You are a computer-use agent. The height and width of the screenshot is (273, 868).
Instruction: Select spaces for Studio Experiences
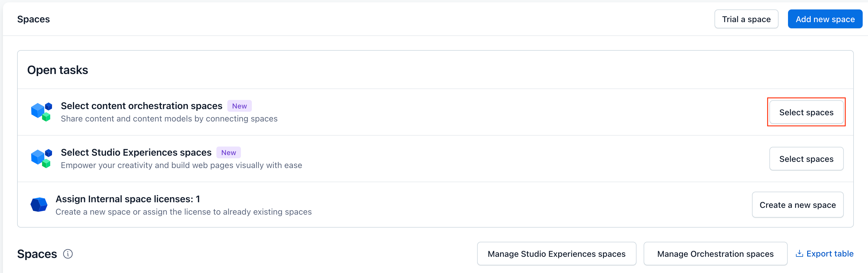[x=806, y=159]
